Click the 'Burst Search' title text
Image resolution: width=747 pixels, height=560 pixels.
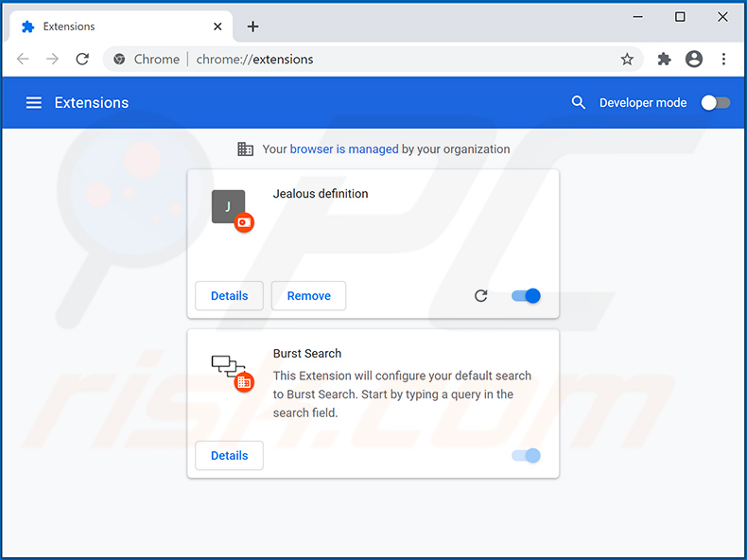pos(307,353)
